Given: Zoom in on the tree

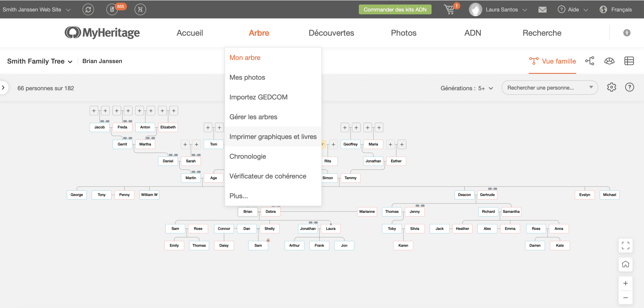Looking at the screenshot, I should point(626,283).
